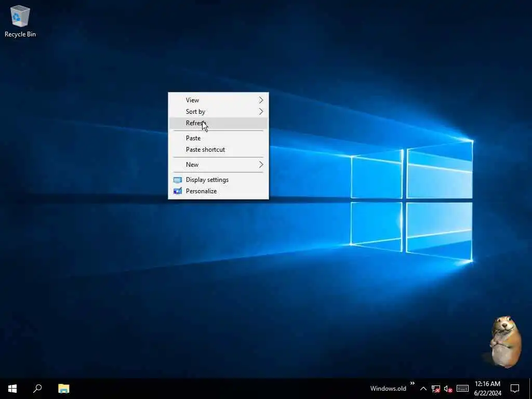Click the Windows.old toolbar label

click(388, 389)
